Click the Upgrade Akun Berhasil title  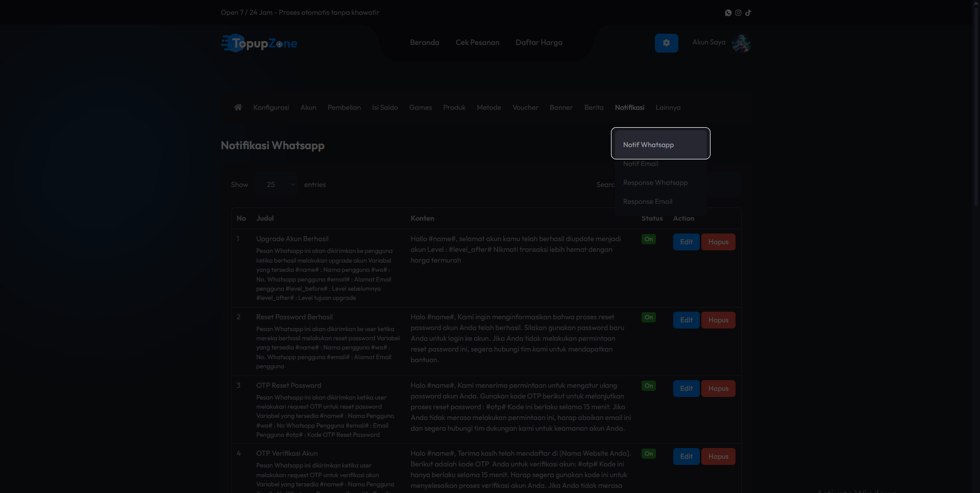pyautogui.click(x=292, y=239)
